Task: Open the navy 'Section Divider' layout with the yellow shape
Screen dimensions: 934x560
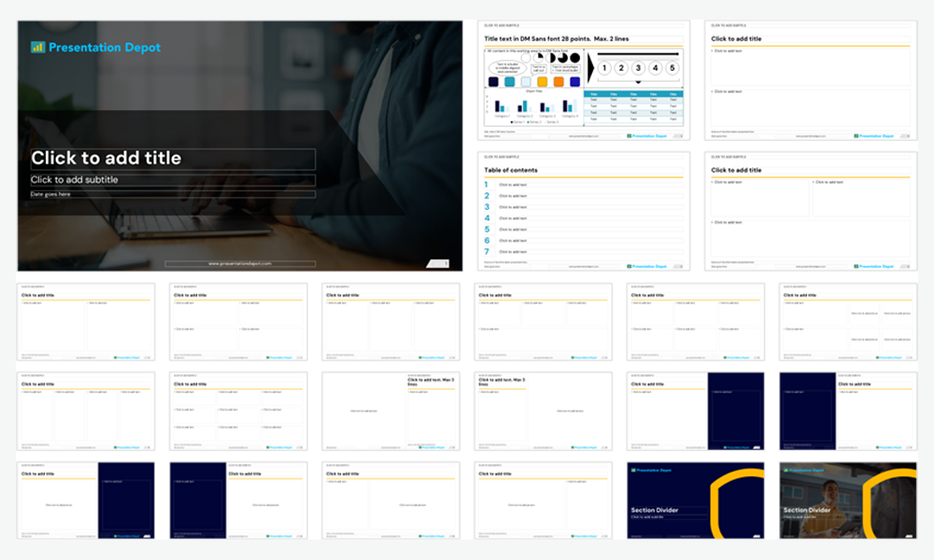Action: pyautogui.click(x=696, y=500)
